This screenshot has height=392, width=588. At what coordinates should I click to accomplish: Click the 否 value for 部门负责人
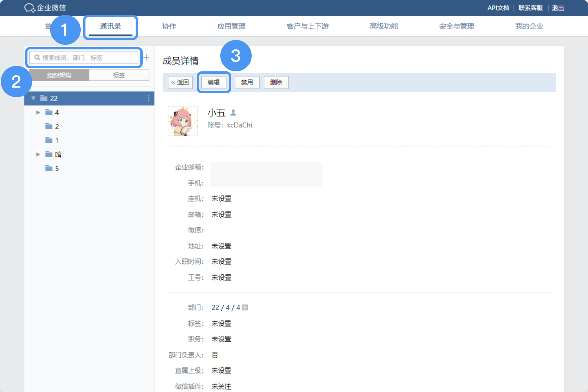(215, 355)
